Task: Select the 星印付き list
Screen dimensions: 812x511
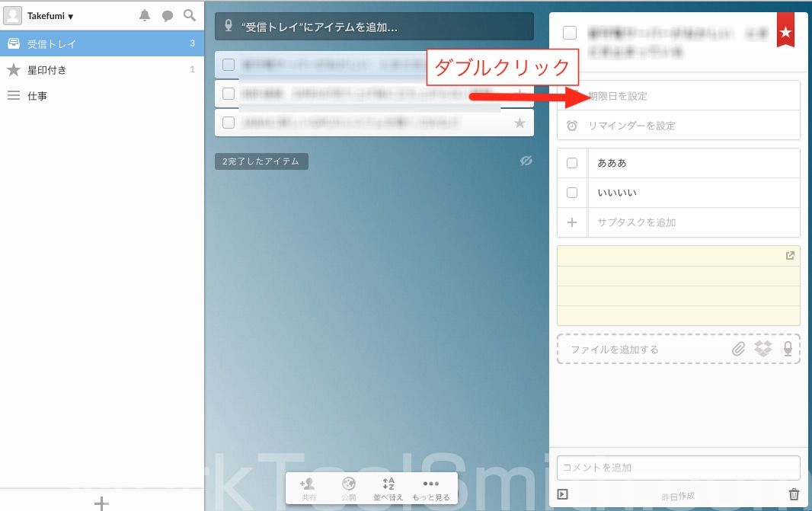Action: click(x=102, y=69)
